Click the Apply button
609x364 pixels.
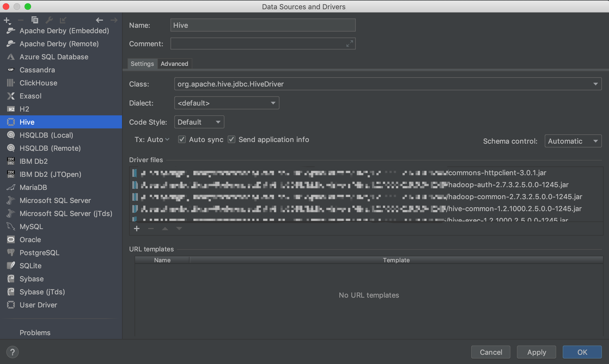pos(537,352)
